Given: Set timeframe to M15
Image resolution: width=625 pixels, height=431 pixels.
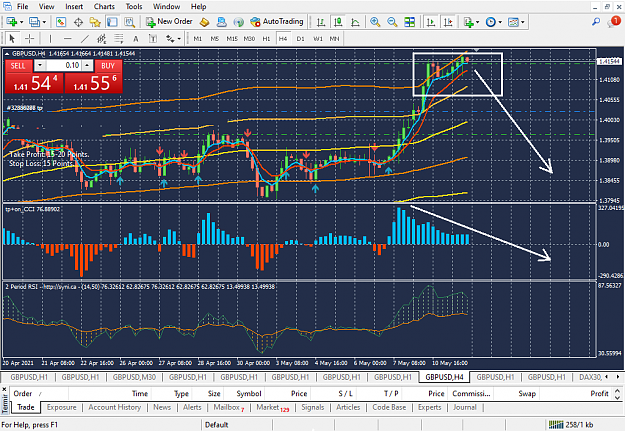Looking at the screenshot, I should pyautogui.click(x=232, y=38).
